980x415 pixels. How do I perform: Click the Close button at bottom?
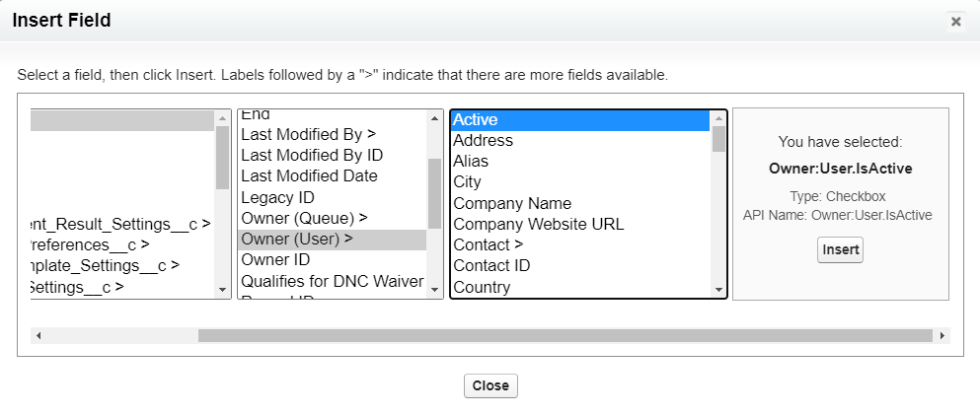pos(490,385)
